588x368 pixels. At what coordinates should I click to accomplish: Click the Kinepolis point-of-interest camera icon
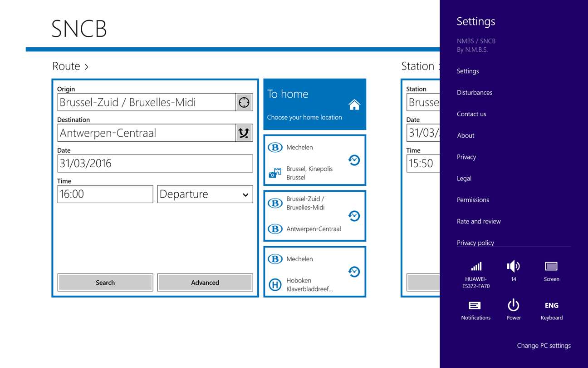(275, 174)
